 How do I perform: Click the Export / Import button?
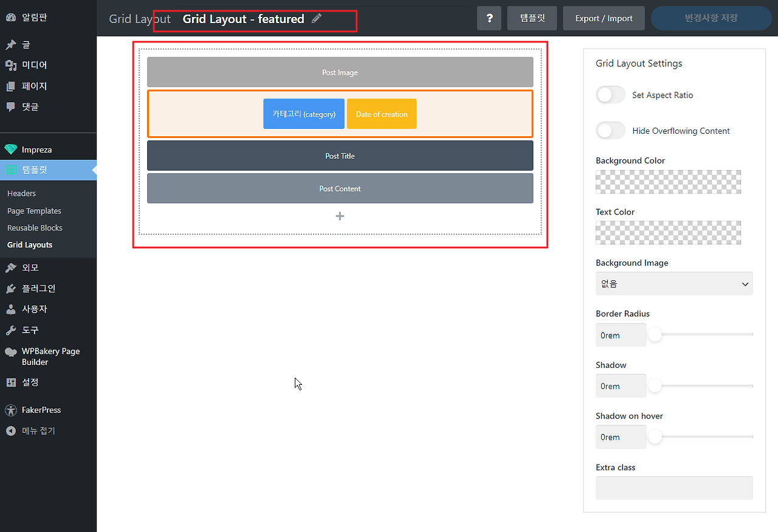click(604, 18)
